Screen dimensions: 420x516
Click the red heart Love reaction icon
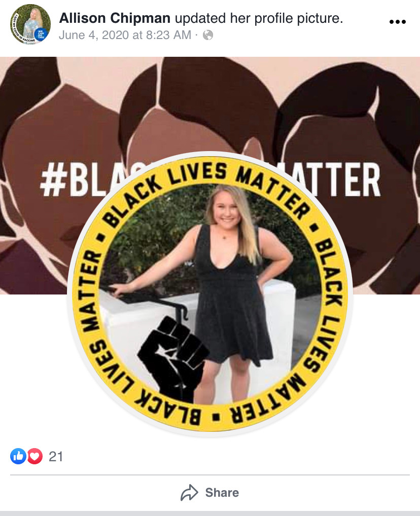coord(34,456)
